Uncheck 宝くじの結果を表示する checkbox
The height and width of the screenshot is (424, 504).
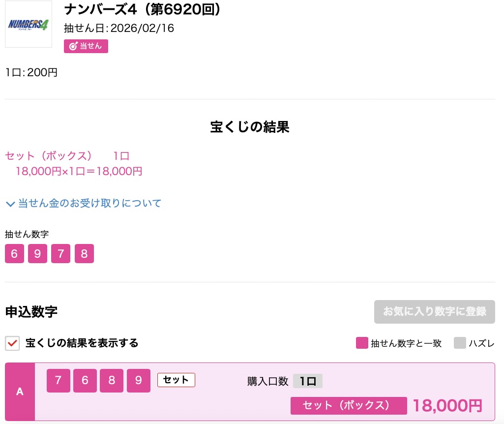tap(12, 343)
